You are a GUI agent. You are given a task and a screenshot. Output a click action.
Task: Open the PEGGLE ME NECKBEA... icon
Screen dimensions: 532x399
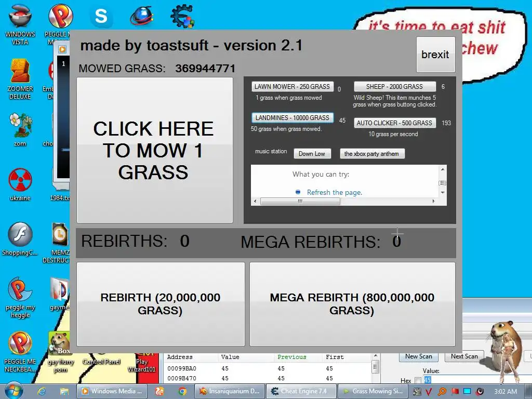point(20,352)
